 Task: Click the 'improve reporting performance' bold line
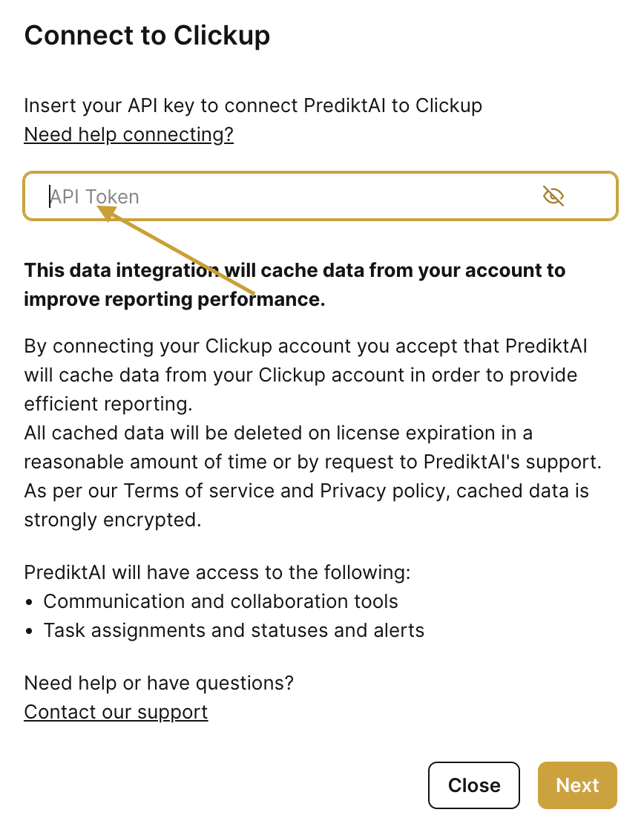click(174, 299)
